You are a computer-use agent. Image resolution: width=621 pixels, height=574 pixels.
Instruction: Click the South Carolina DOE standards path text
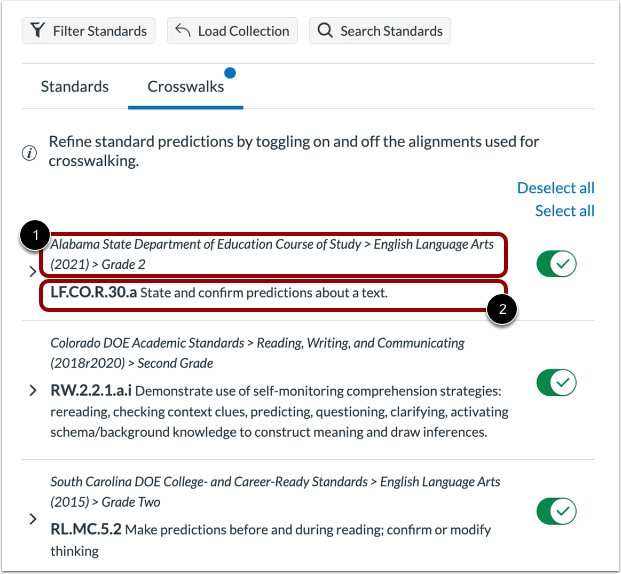tap(275, 492)
